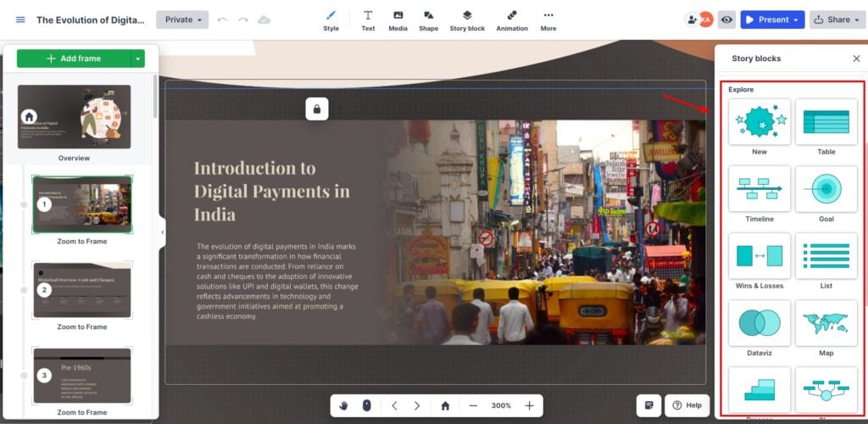868x424 pixels.
Task: Select the Text tool
Action: 368,20
